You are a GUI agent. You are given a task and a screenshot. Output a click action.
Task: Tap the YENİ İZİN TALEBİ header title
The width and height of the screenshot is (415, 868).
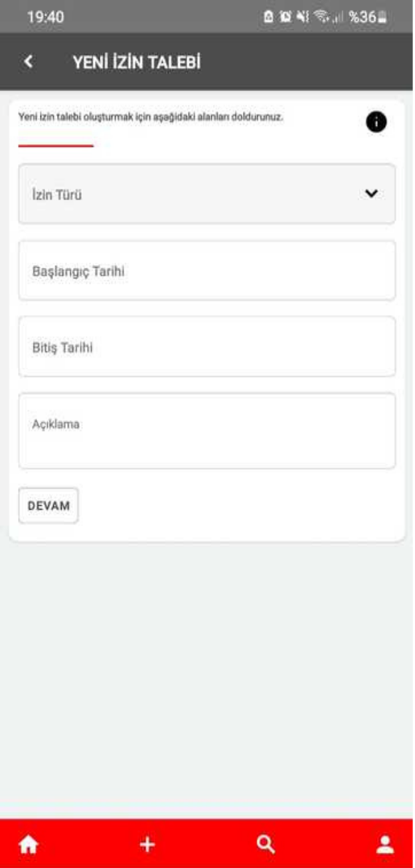[x=137, y=62]
